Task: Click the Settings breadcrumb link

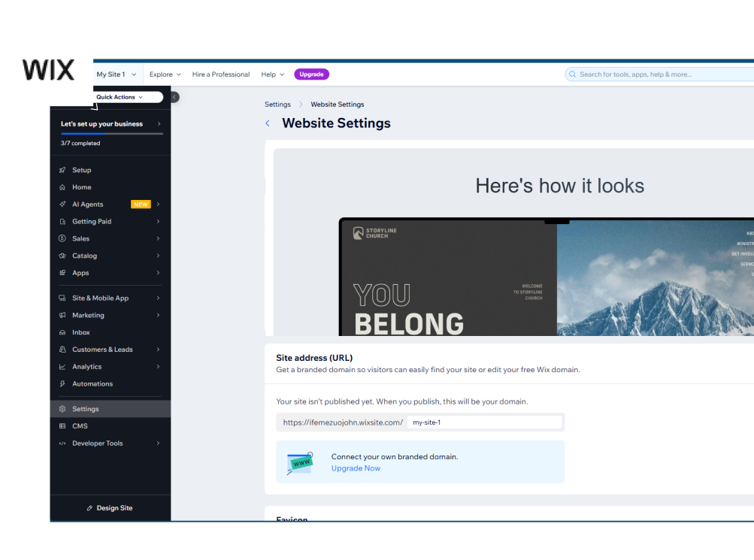Action: [x=277, y=104]
